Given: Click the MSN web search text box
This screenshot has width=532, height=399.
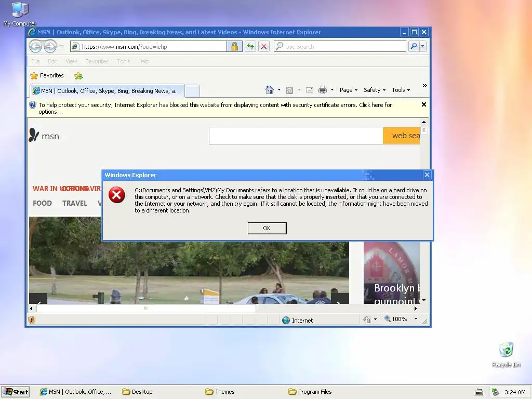Looking at the screenshot, I should (x=296, y=136).
